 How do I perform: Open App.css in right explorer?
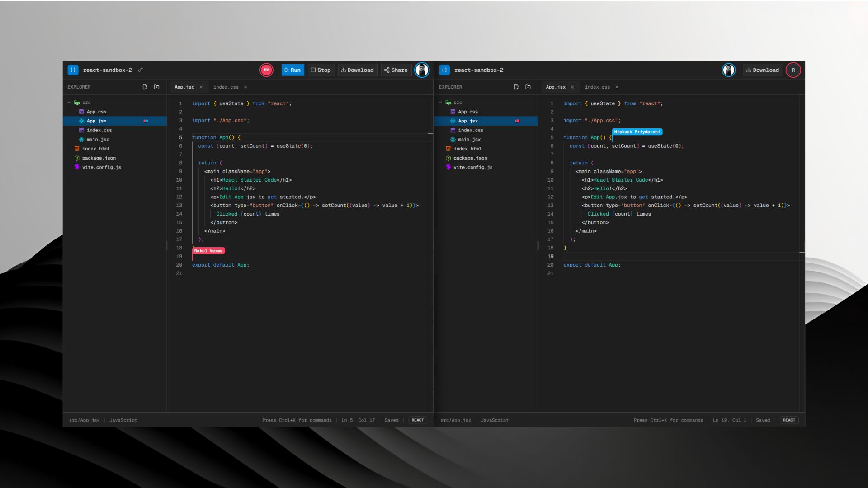point(486,112)
